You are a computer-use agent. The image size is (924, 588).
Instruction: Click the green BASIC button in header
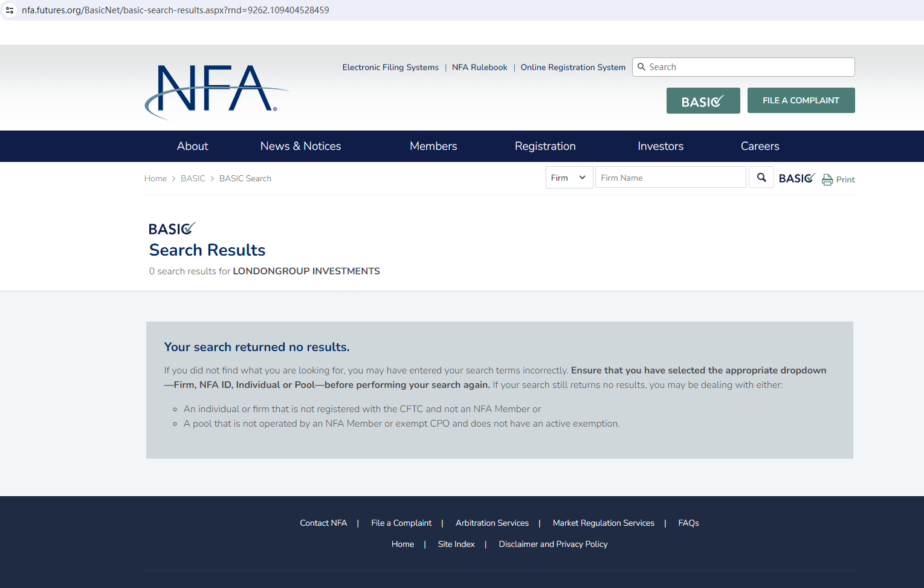click(x=703, y=101)
